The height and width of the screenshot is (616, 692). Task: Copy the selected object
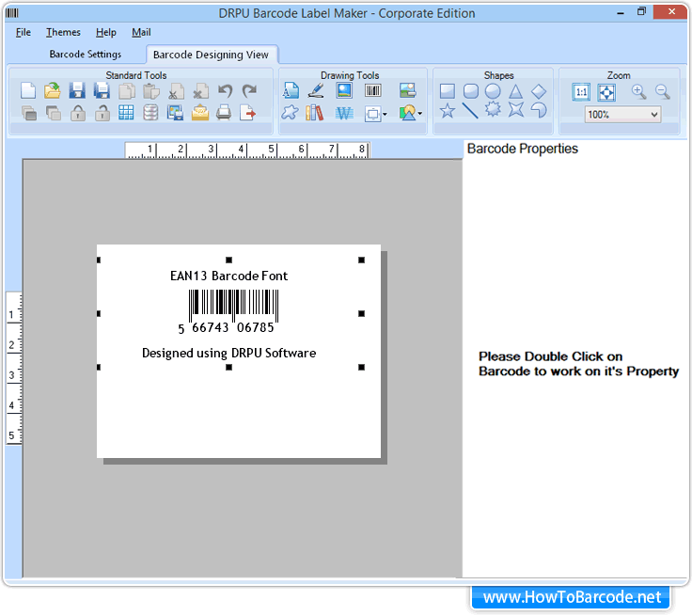(127, 91)
